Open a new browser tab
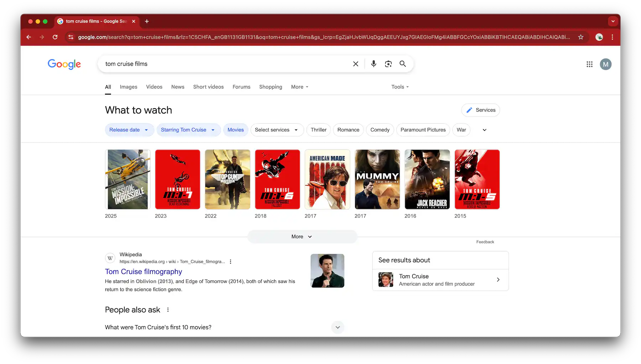This screenshot has height=364, width=641. click(147, 21)
